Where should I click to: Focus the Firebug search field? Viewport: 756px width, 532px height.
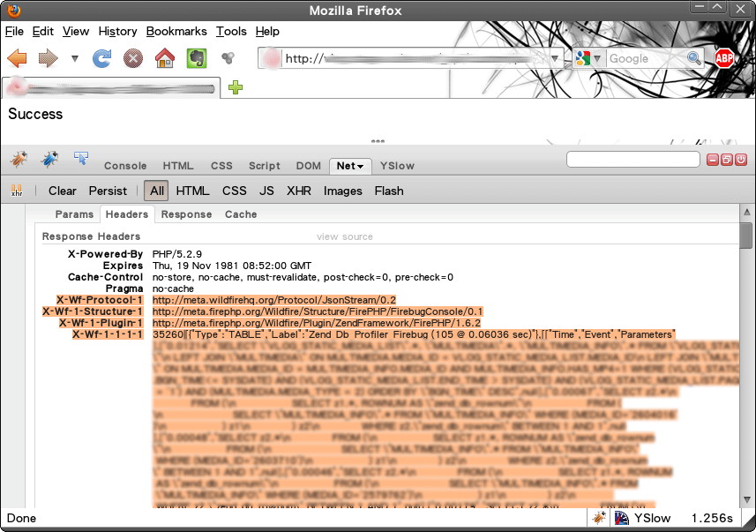coord(633,159)
